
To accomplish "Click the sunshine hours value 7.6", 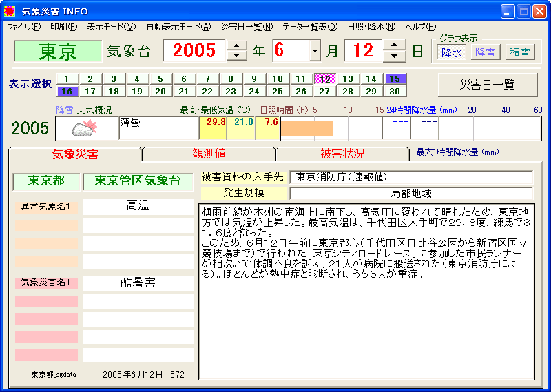I will [268, 128].
